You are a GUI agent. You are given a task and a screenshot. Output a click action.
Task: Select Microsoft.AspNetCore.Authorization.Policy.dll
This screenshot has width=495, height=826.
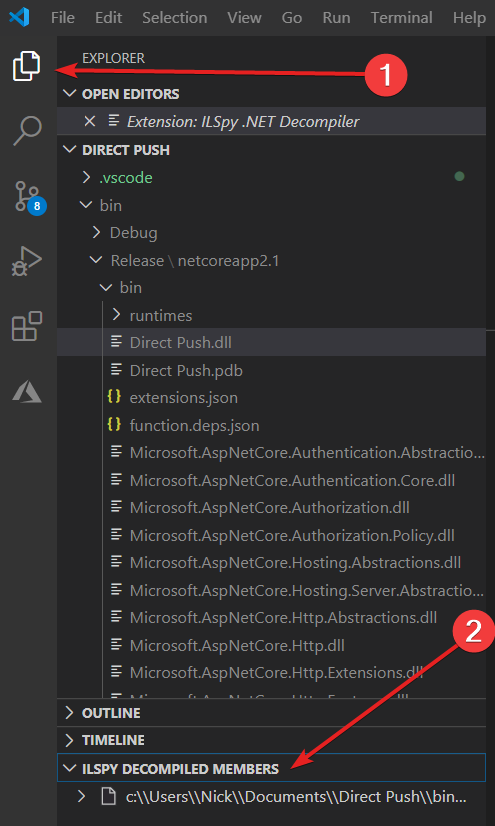(x=271, y=535)
